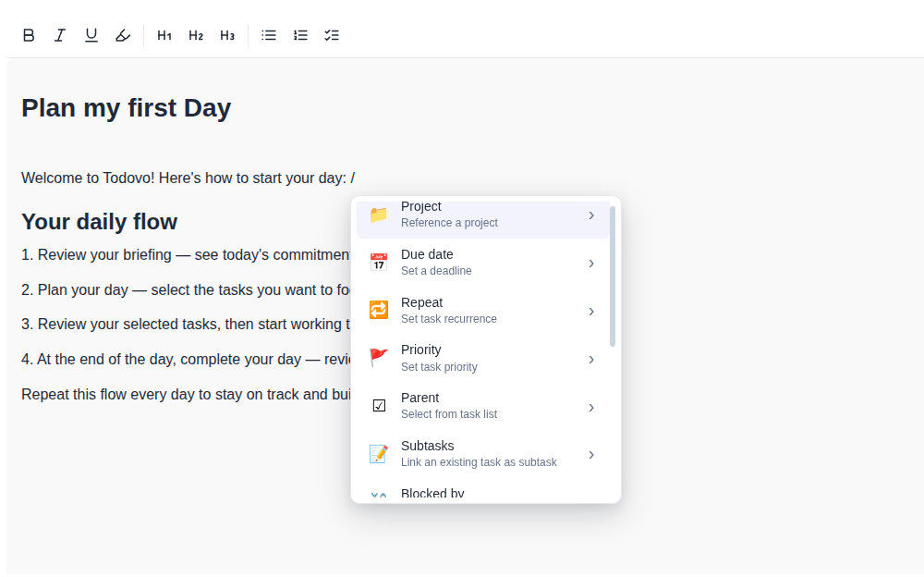Click the Project folder icon

[x=378, y=215]
